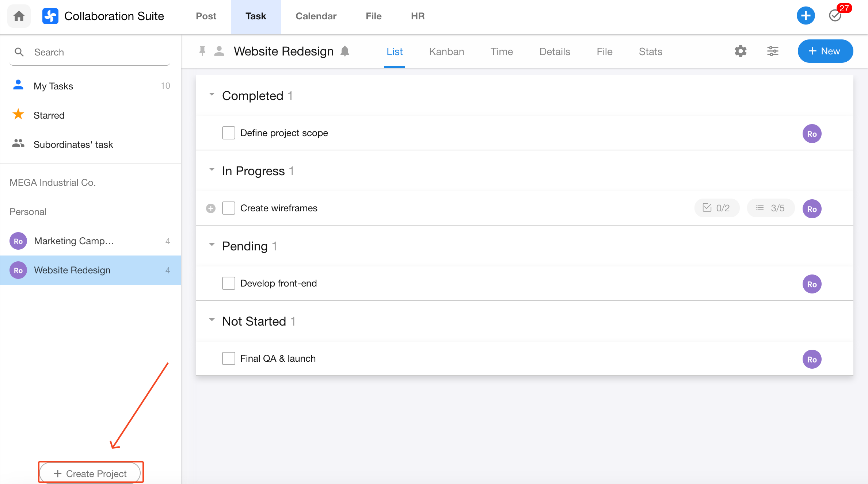The height and width of the screenshot is (484, 868).
Task: Collapse the Not Started section
Action: coord(212,320)
